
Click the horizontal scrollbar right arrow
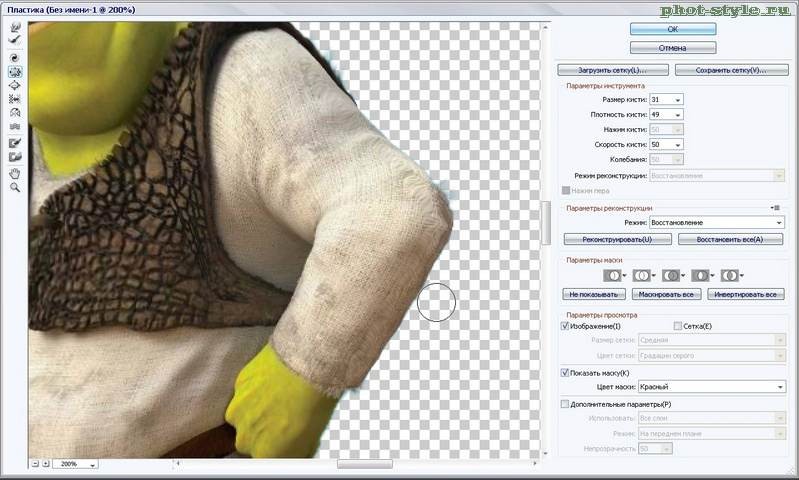[535, 464]
